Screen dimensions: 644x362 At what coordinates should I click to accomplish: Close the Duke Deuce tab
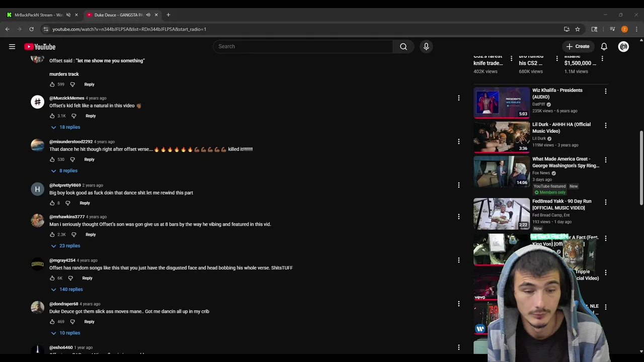point(156,15)
